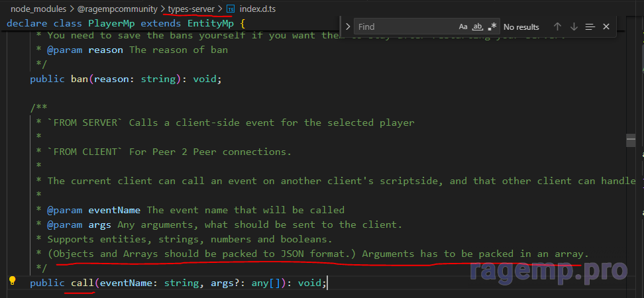Image resolution: width=644 pixels, height=298 pixels.
Task: Expand the Replace field chevron
Action: 349,26
